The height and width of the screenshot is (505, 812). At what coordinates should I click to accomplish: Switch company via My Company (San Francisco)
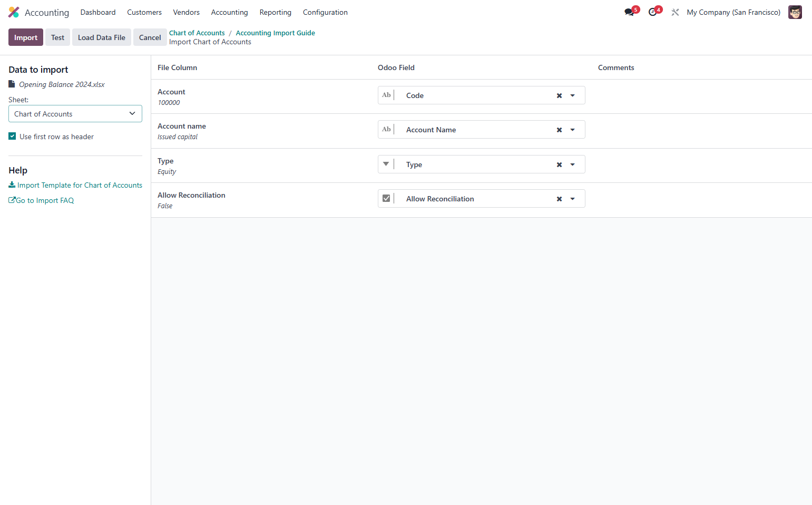(733, 12)
